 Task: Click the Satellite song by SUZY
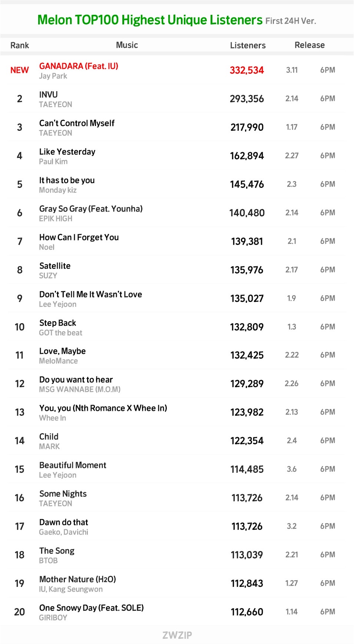[x=55, y=266]
